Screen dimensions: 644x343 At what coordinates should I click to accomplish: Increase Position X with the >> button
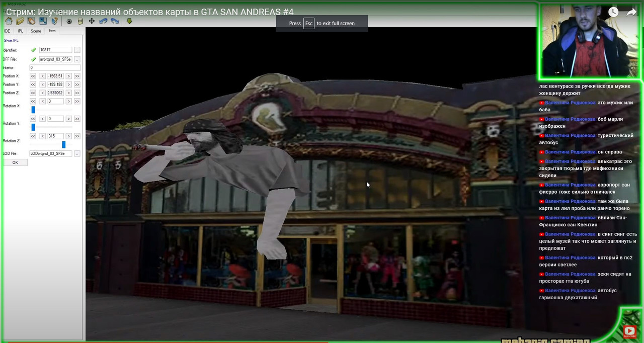pos(77,76)
